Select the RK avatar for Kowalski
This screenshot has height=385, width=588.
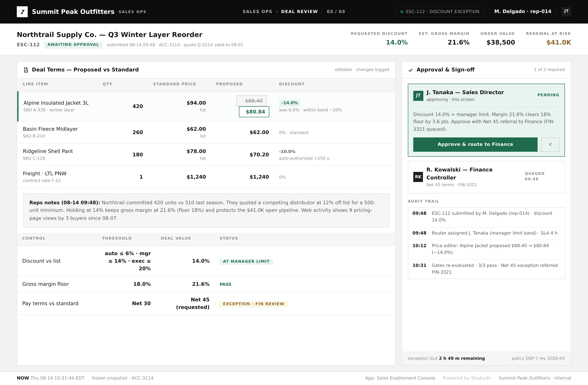click(x=418, y=177)
